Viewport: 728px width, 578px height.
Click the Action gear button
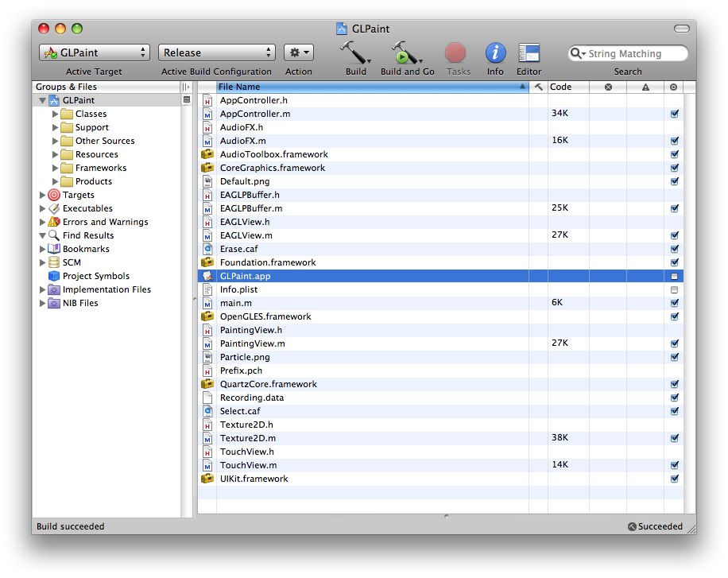tap(299, 52)
